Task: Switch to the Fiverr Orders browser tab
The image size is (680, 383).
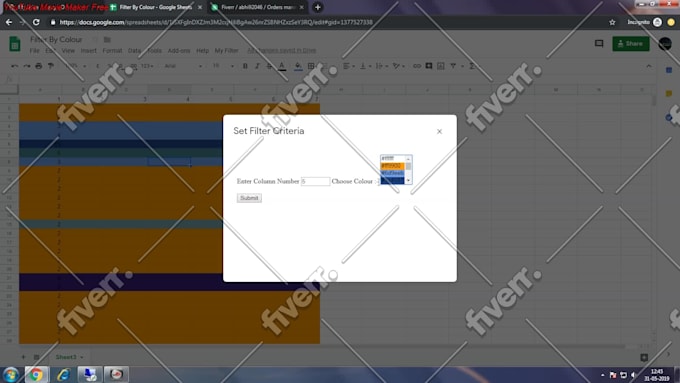Action: [x=258, y=7]
